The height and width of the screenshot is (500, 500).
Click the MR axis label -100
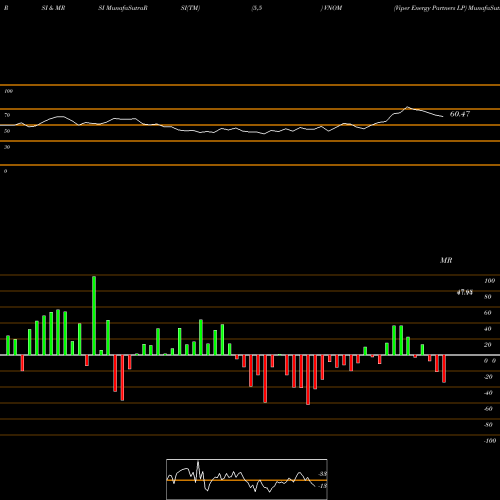[490, 441]
